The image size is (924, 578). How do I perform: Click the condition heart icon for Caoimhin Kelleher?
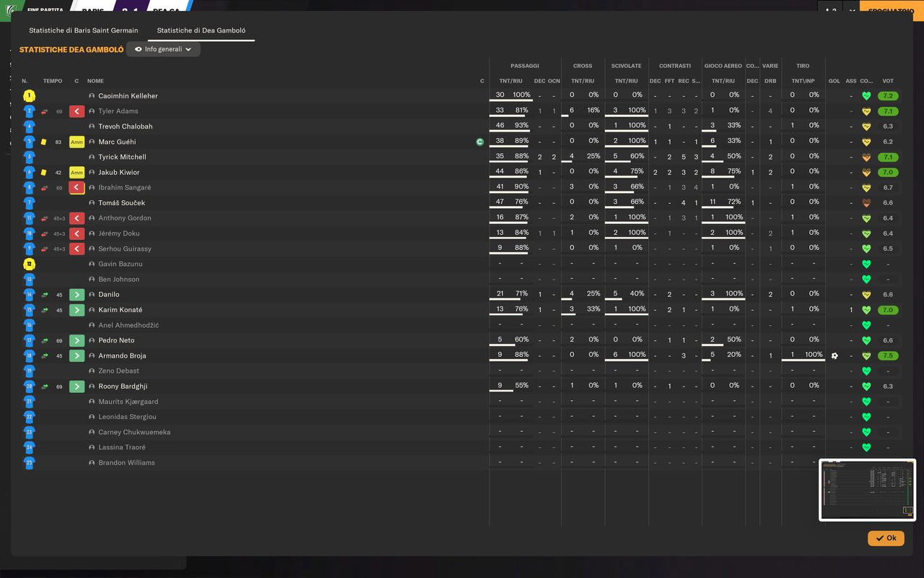pyautogui.click(x=866, y=96)
